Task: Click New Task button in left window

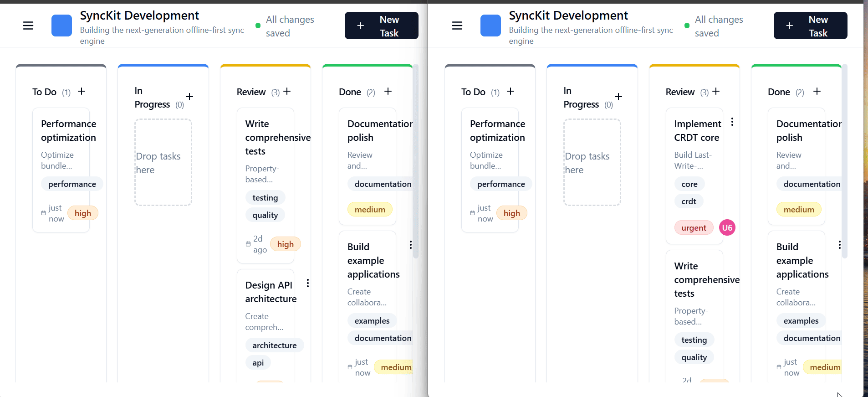Action: click(381, 26)
